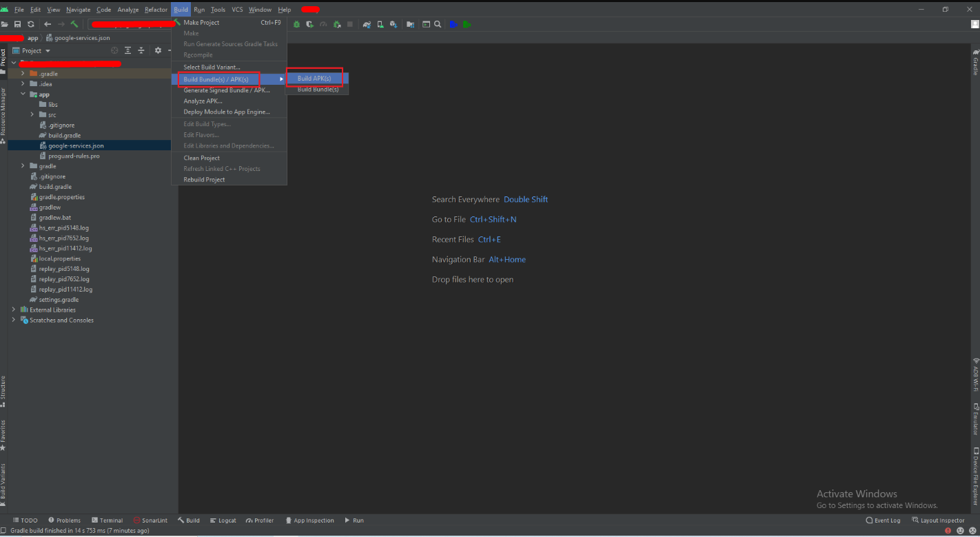Collapse the app module folder
Viewport: 980px width, 537px height.
tap(23, 94)
